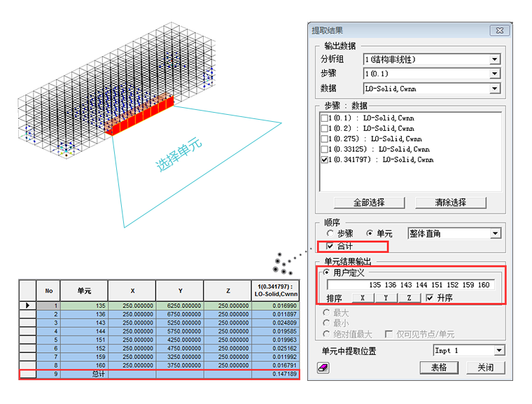Open the 步骤 dropdown showing 1(0.1)
The height and width of the screenshot is (404, 532).
pos(495,74)
